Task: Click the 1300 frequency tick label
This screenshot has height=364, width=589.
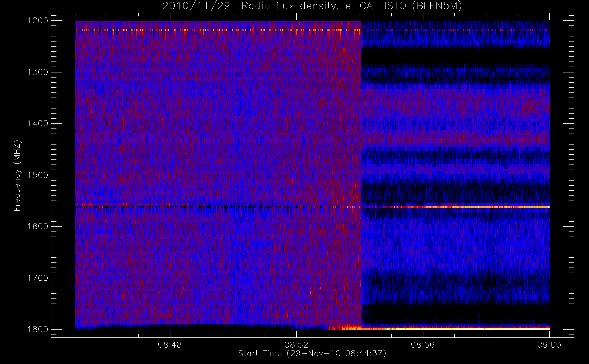Action: pos(38,72)
